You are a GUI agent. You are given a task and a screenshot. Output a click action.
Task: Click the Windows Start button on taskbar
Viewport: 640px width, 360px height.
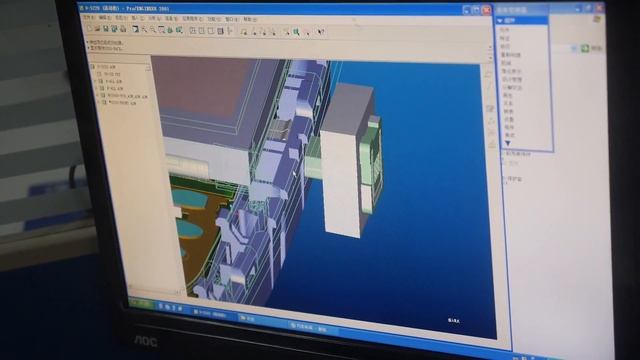[142, 303]
